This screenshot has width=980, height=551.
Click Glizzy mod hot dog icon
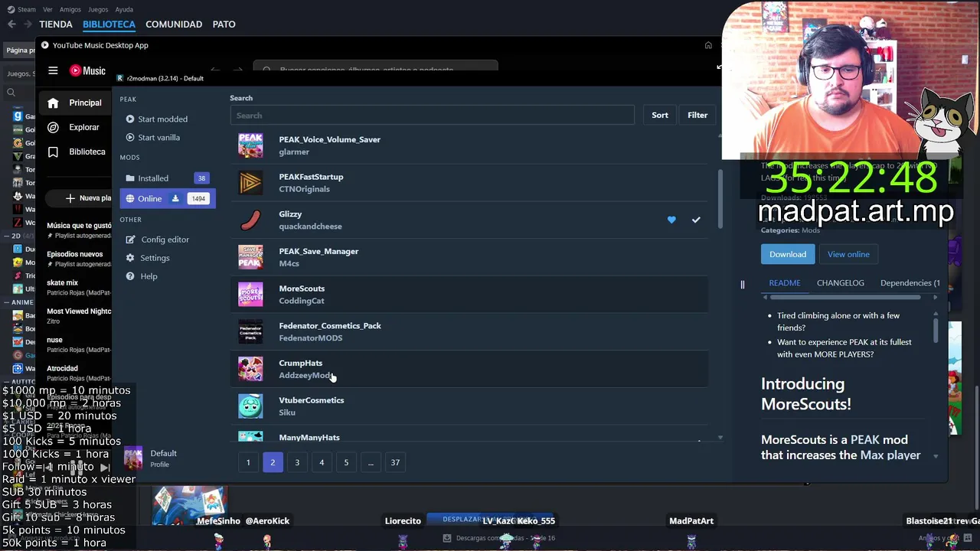pos(250,220)
